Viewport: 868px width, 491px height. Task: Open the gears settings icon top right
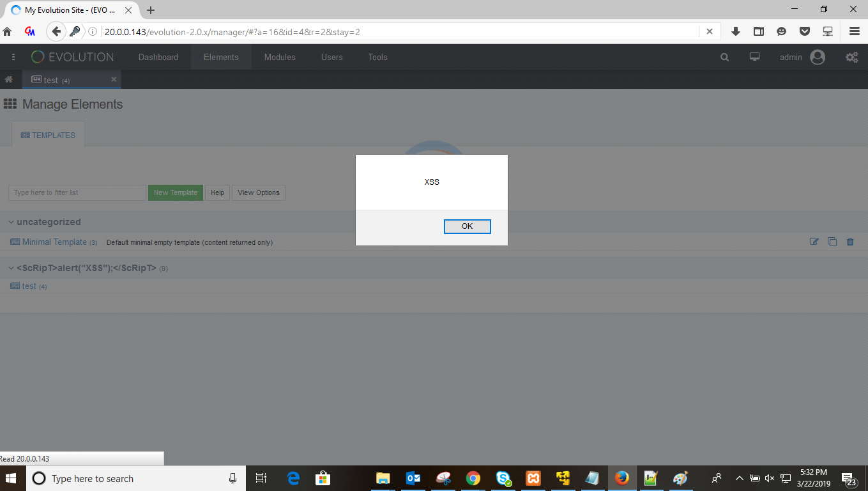pyautogui.click(x=852, y=57)
